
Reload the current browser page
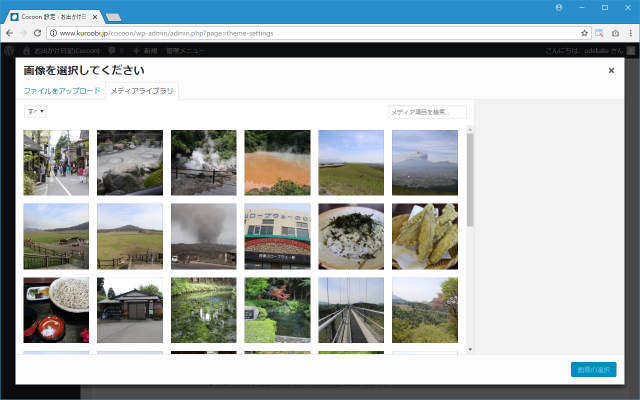[37, 33]
